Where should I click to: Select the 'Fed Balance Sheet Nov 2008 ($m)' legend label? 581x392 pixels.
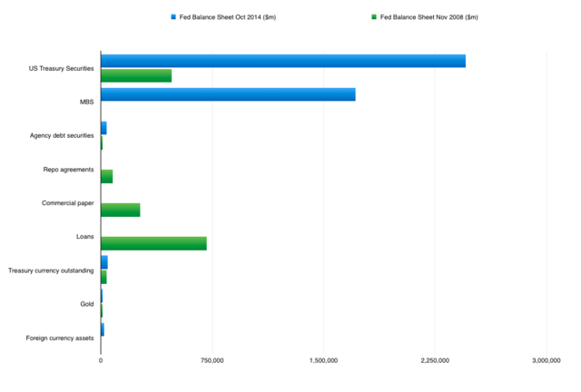(429, 17)
